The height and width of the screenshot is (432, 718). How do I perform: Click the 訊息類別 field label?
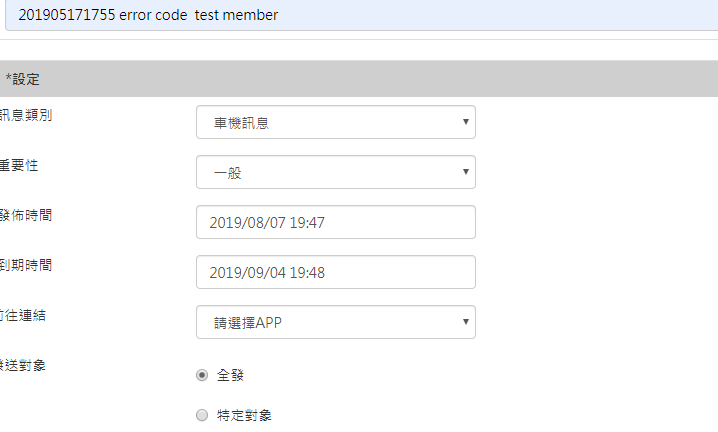[x=27, y=115]
